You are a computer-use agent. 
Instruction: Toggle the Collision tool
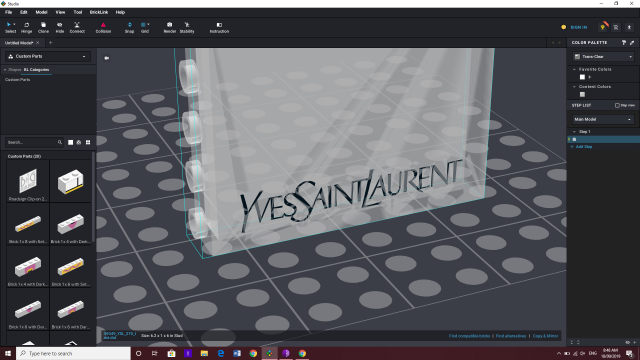(103, 27)
